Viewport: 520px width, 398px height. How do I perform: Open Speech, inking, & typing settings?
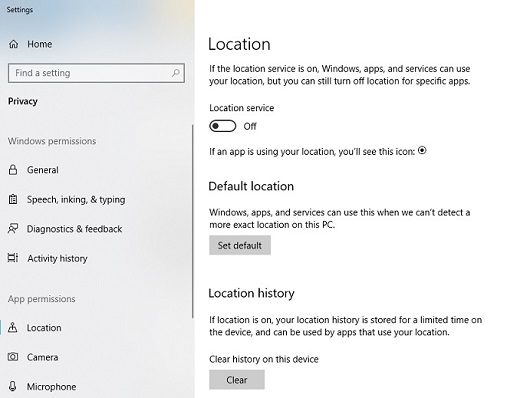76,199
